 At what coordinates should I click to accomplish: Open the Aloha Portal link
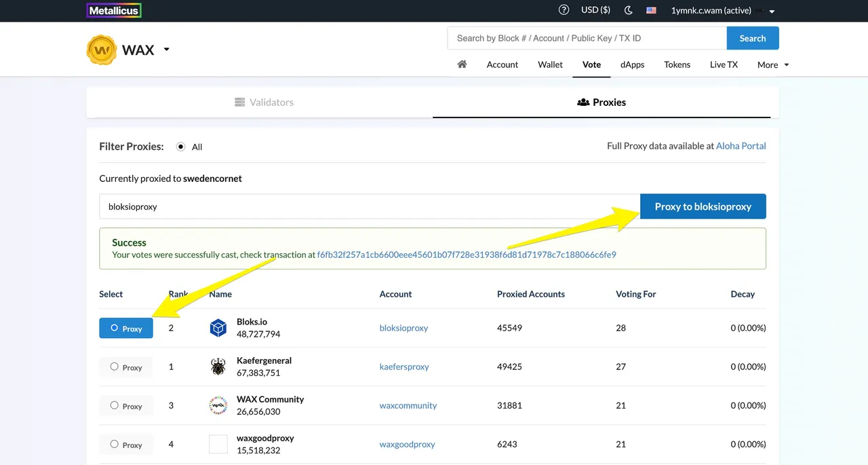(741, 146)
